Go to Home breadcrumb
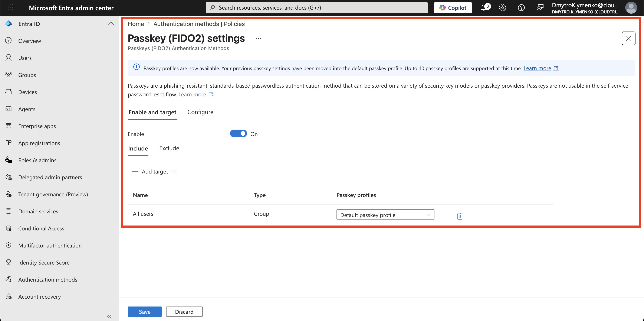The height and width of the screenshot is (321, 644). pos(136,24)
